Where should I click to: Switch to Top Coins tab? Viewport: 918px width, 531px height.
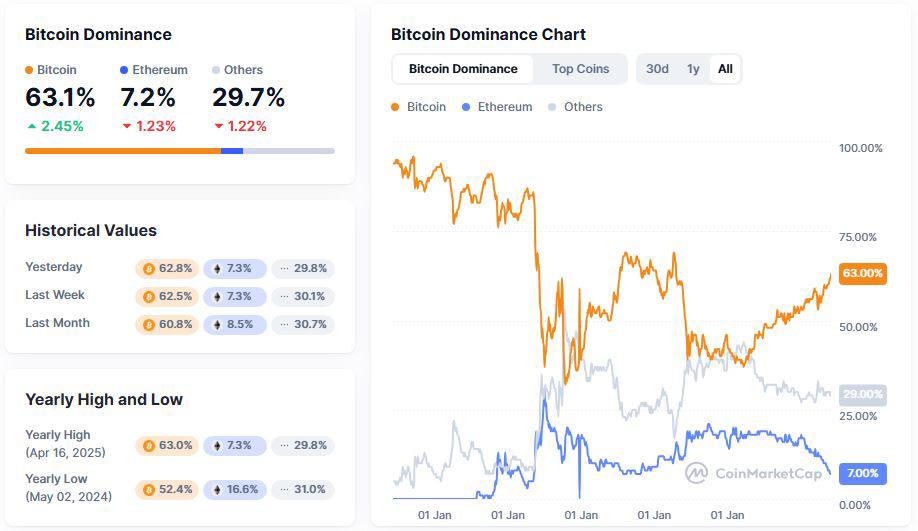pos(580,69)
